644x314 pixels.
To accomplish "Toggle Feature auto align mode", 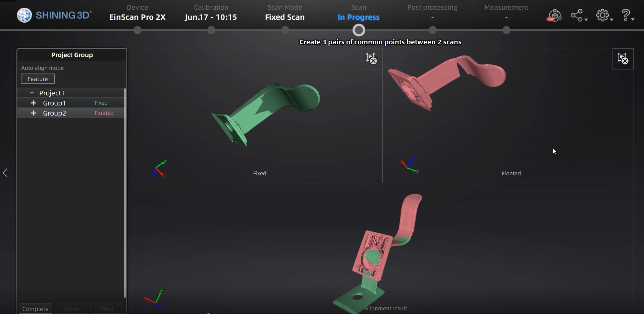I will coord(38,79).
